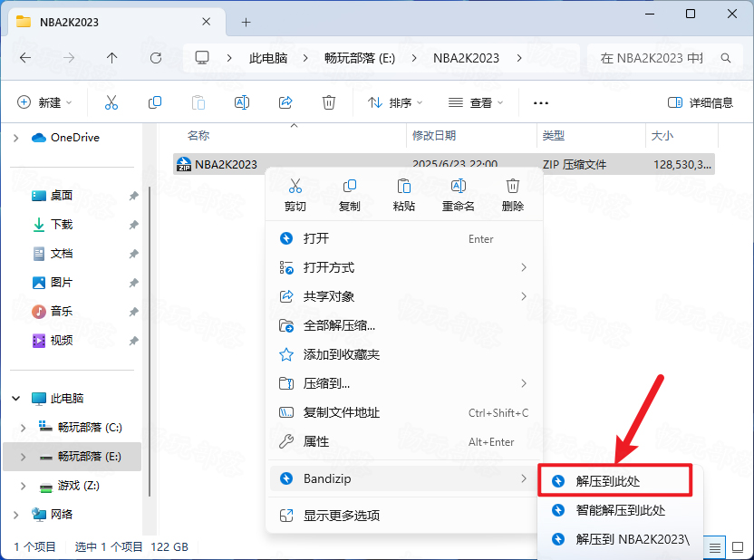Open 下载 in the sidebar
The width and height of the screenshot is (754, 560).
click(62, 225)
